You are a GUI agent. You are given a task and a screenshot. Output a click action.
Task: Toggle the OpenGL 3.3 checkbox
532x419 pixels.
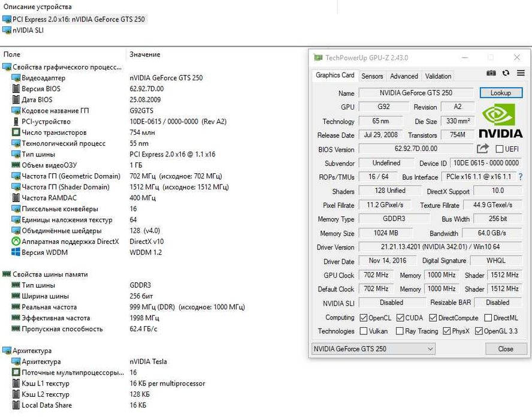[479, 331]
